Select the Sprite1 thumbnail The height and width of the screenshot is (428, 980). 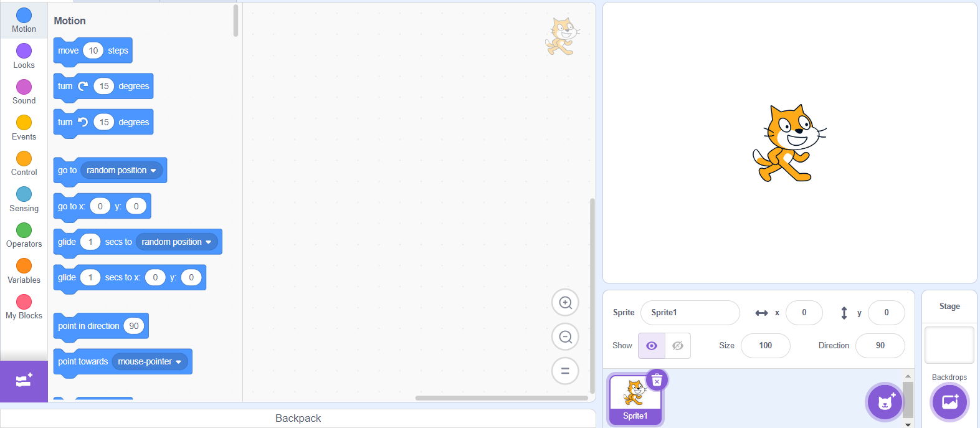pos(635,400)
